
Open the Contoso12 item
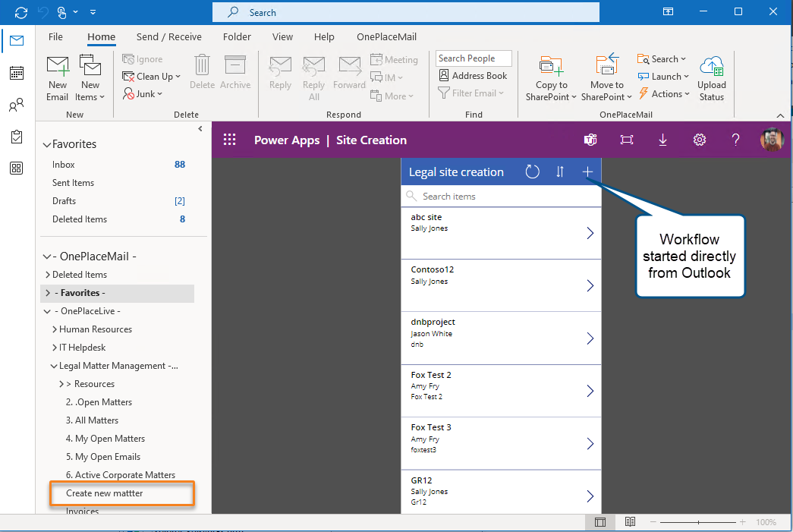(501, 285)
